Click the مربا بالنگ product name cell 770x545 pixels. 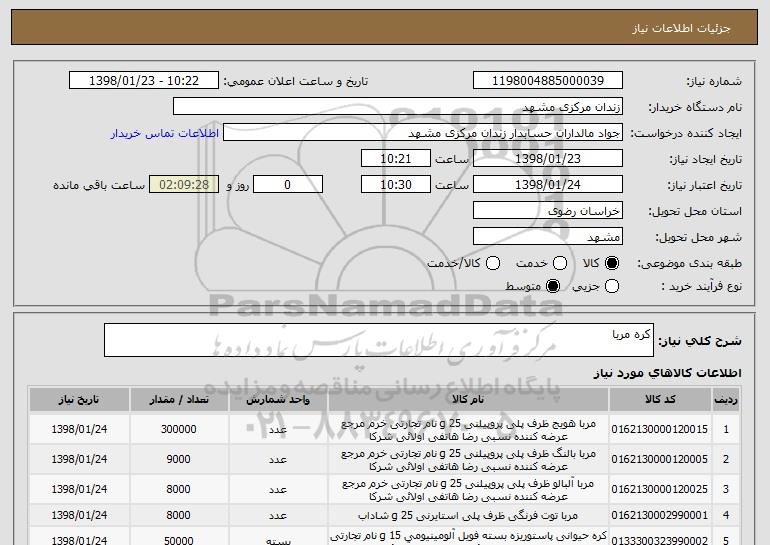[468, 460]
